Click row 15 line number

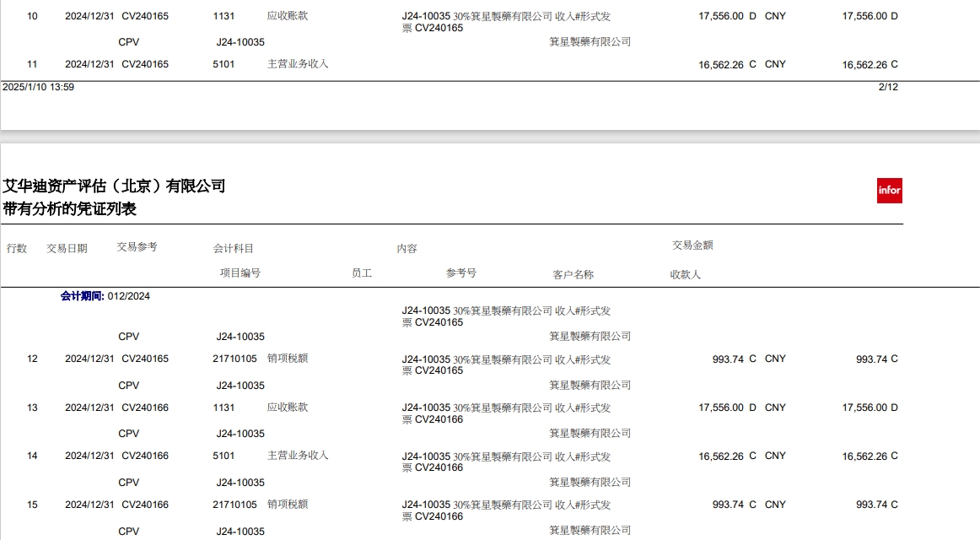(x=32, y=505)
